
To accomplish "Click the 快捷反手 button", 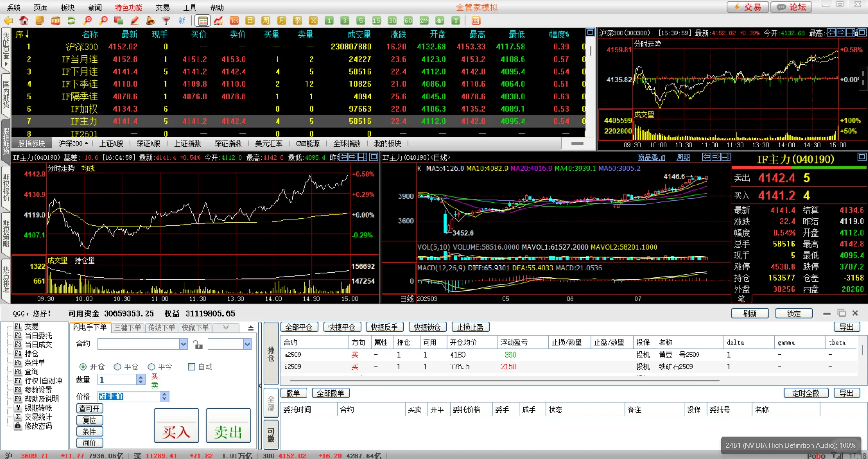I will (384, 327).
